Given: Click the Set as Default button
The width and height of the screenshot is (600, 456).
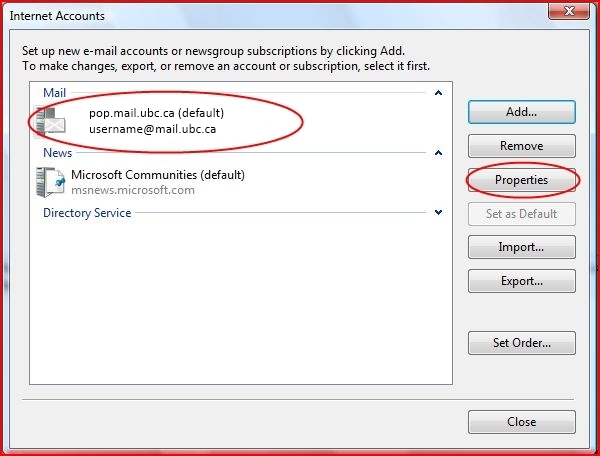Looking at the screenshot, I should tap(521, 214).
